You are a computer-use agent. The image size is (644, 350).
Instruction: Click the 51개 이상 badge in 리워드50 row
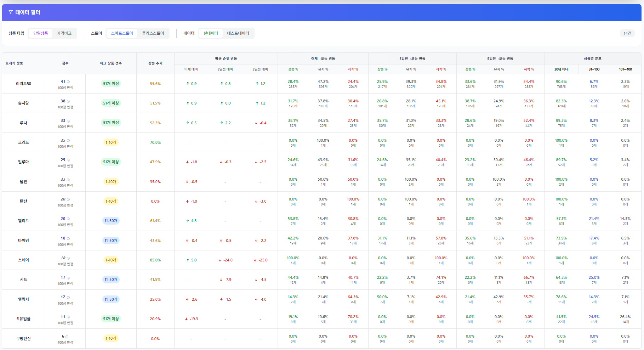(111, 84)
